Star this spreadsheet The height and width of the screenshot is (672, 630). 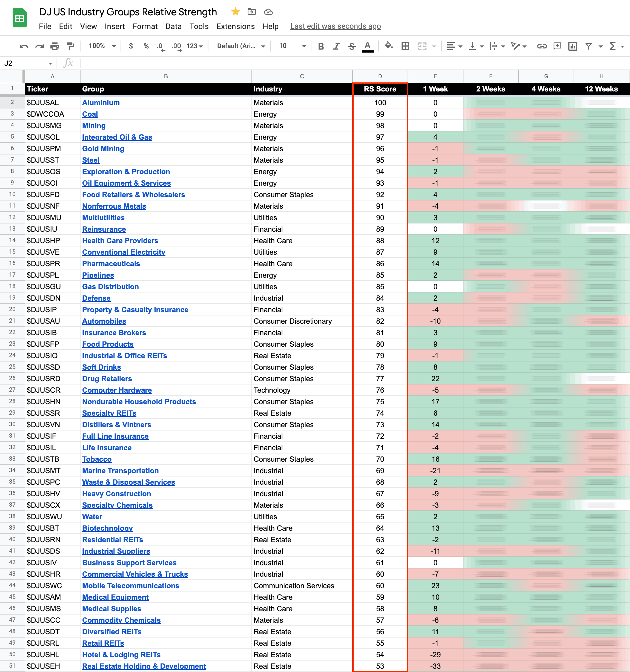235,12
